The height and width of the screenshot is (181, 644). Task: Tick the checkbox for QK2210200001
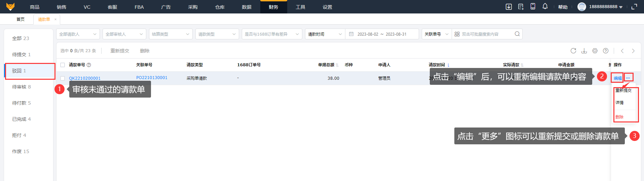63,78
